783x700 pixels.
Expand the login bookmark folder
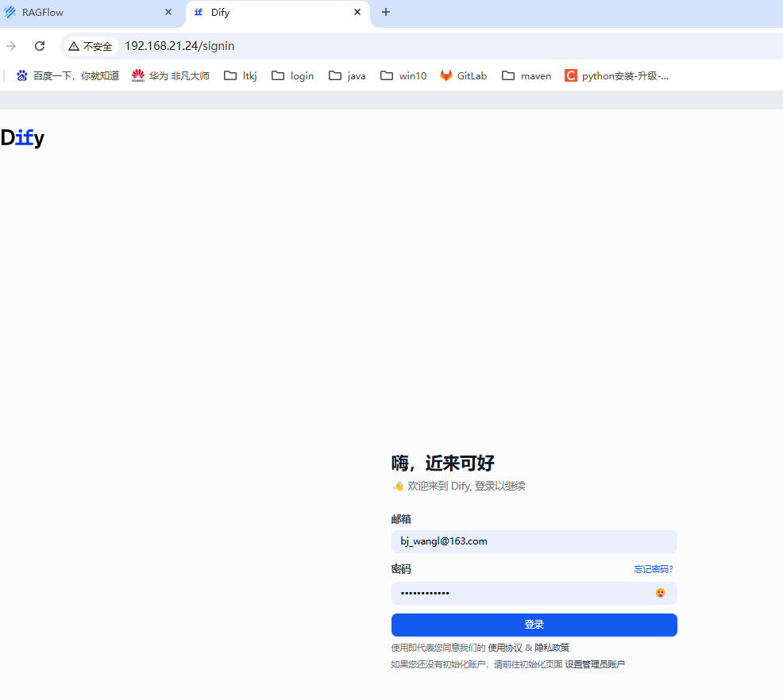[x=292, y=75]
